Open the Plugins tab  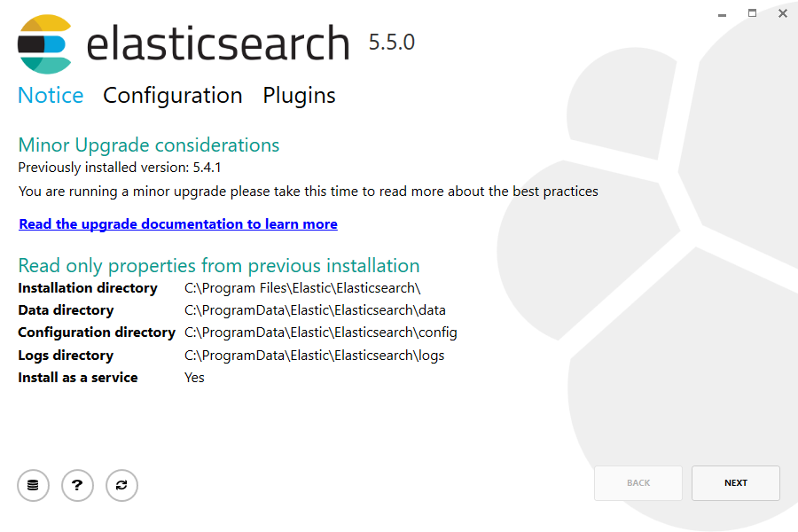tap(299, 96)
